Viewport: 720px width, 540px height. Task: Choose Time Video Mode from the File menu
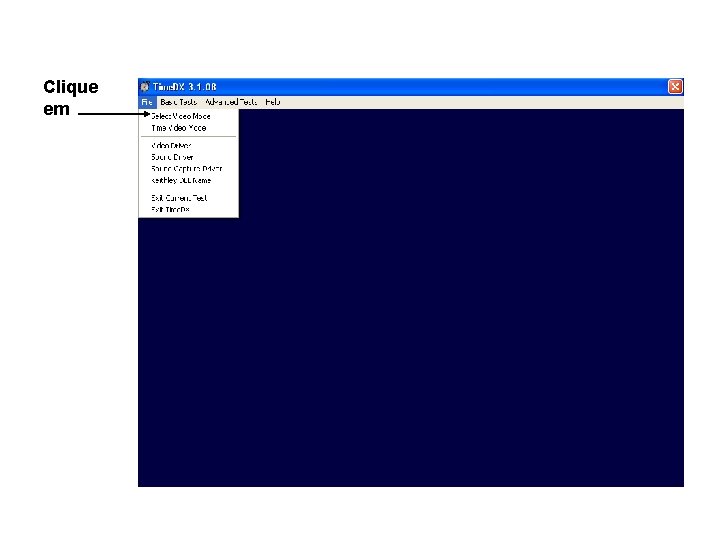click(x=188, y=128)
